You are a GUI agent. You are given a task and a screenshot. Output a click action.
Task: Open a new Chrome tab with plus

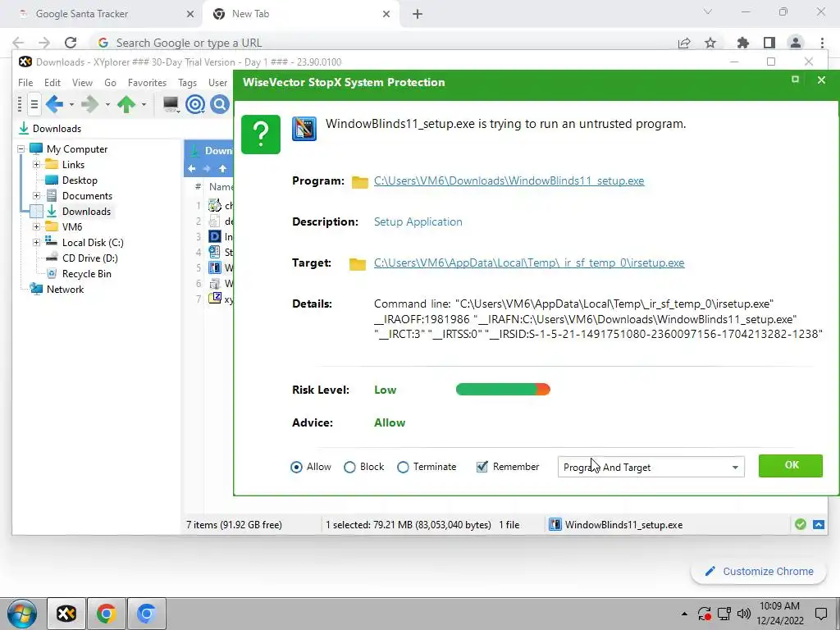pos(418,15)
